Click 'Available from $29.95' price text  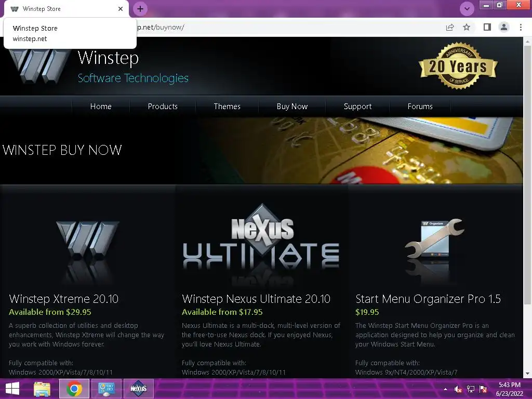click(x=50, y=312)
